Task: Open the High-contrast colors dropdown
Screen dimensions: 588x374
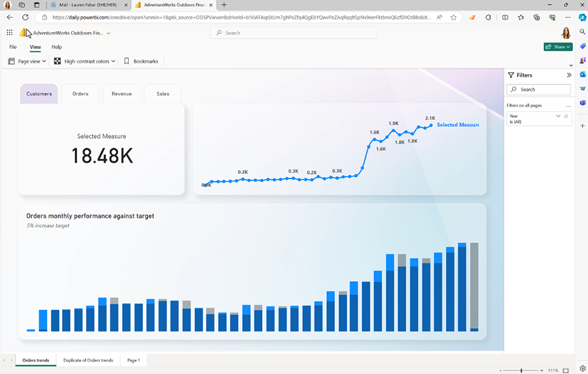Action: [x=85, y=61]
